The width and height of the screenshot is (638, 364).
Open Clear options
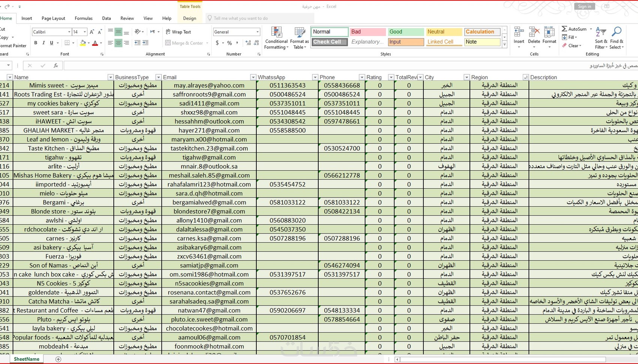[x=572, y=46]
